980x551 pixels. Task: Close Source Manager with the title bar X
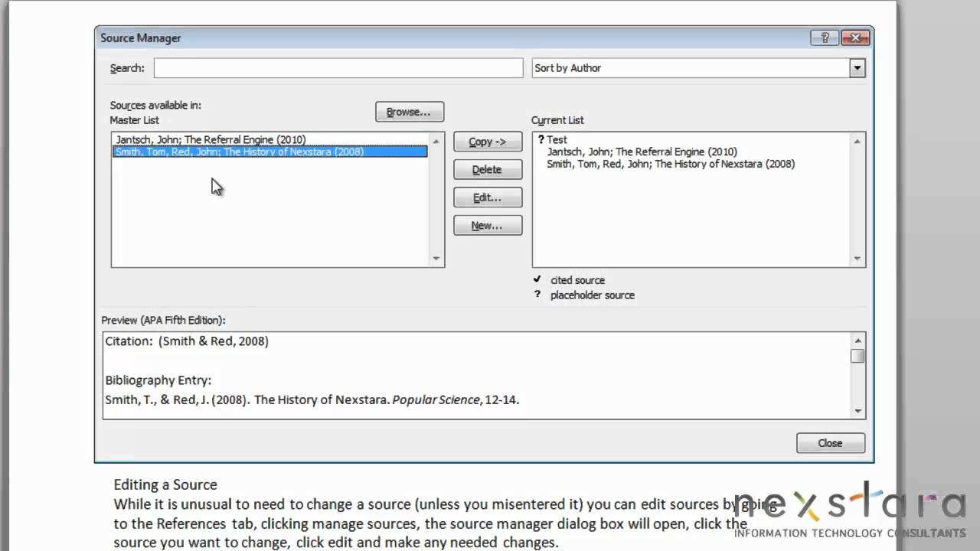click(854, 37)
